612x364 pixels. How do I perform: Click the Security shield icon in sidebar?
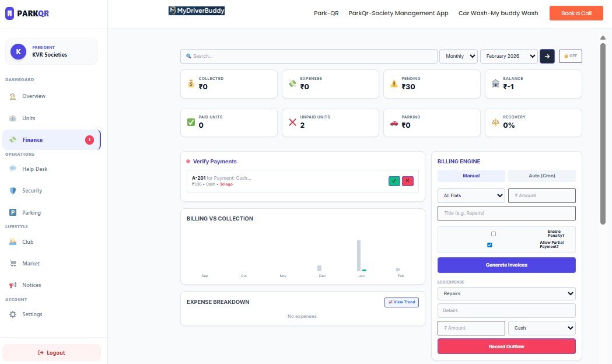(13, 191)
